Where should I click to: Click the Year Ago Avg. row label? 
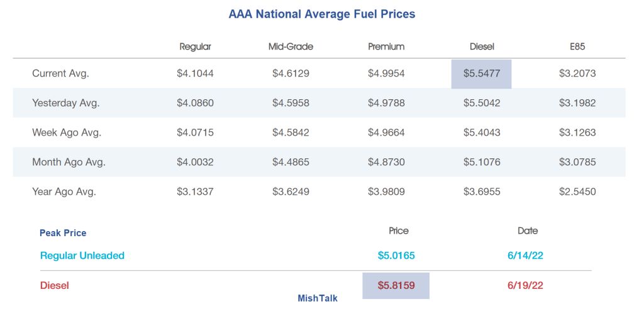(x=64, y=192)
